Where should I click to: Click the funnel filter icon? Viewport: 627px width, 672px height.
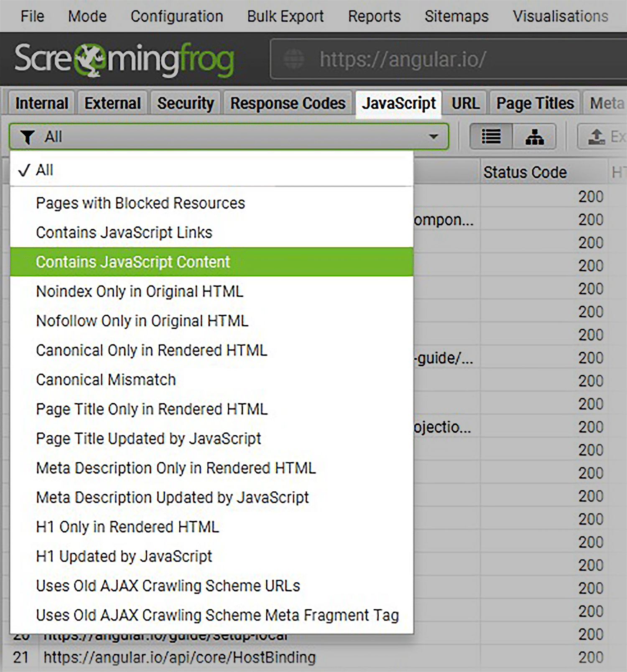click(28, 137)
